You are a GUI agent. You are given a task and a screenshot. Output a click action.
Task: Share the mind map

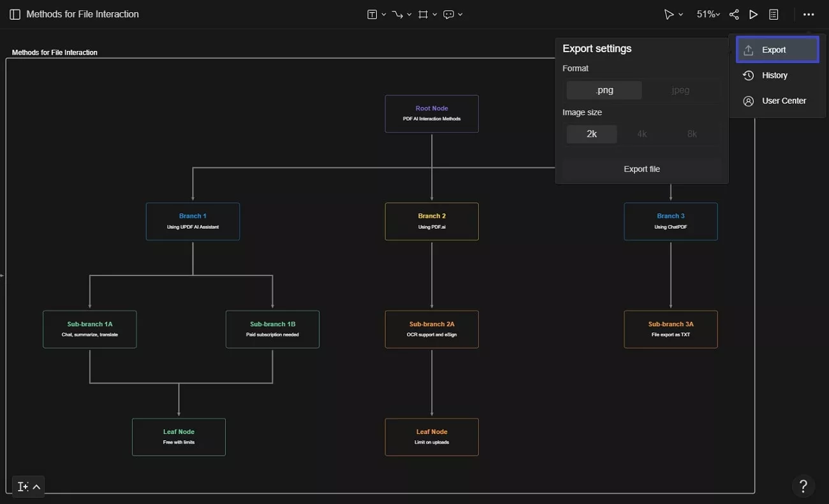click(734, 13)
